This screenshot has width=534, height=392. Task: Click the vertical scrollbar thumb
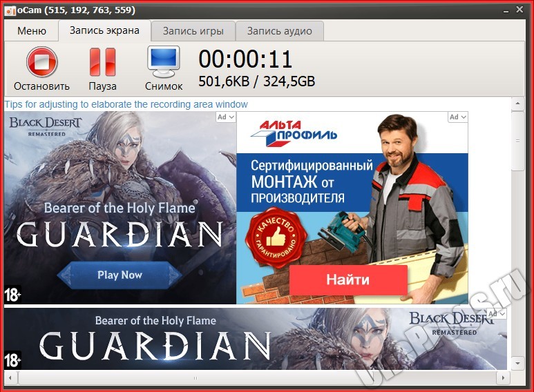517,140
